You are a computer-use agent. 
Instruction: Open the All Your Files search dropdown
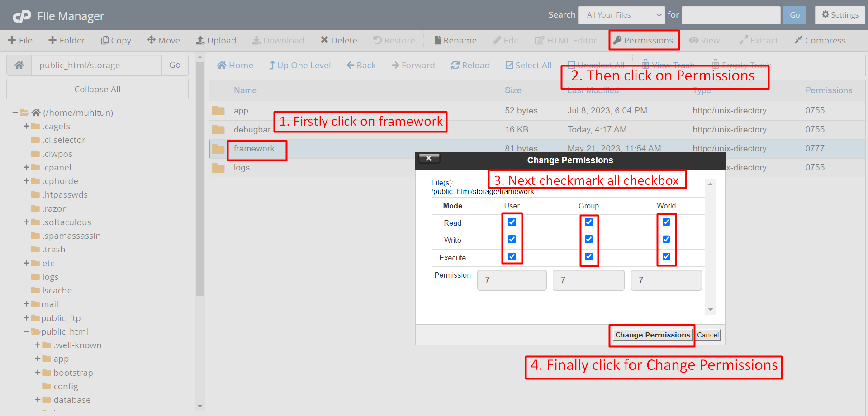click(x=621, y=15)
